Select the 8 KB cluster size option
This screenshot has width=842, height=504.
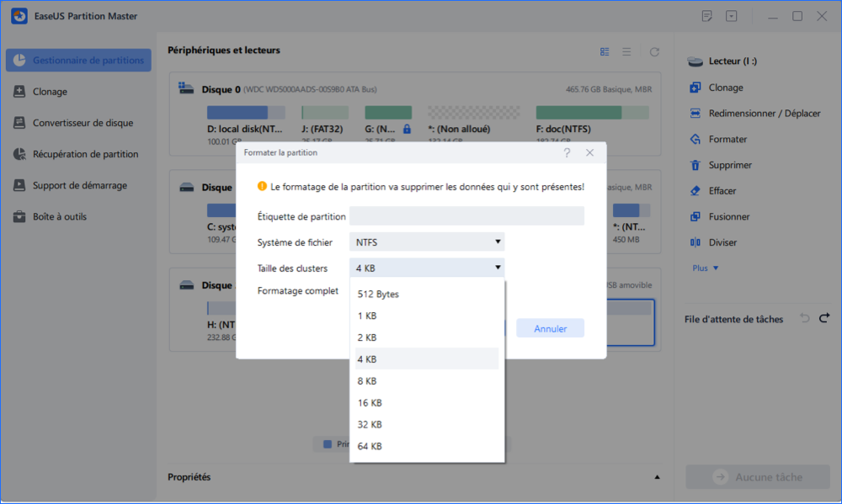pyautogui.click(x=367, y=380)
